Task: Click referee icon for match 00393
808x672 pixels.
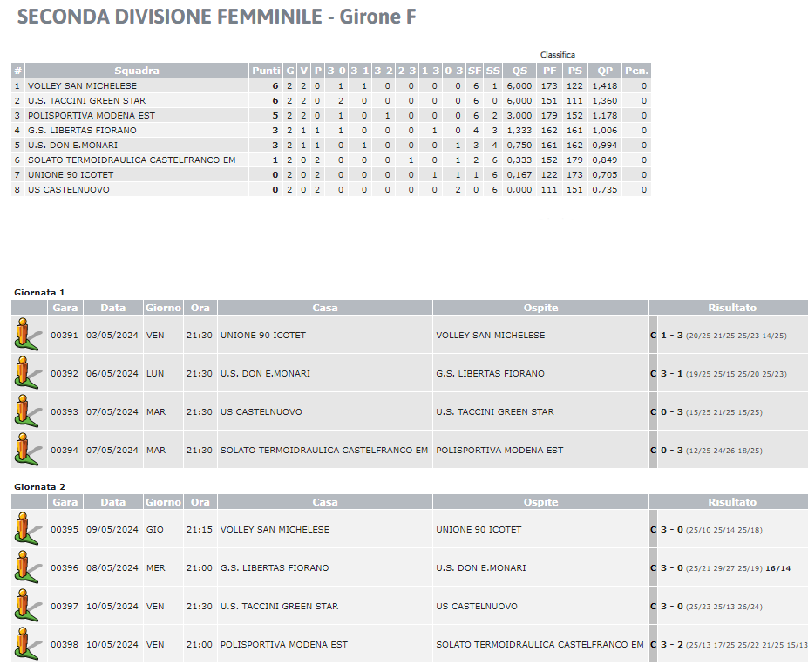Action: coord(28,411)
